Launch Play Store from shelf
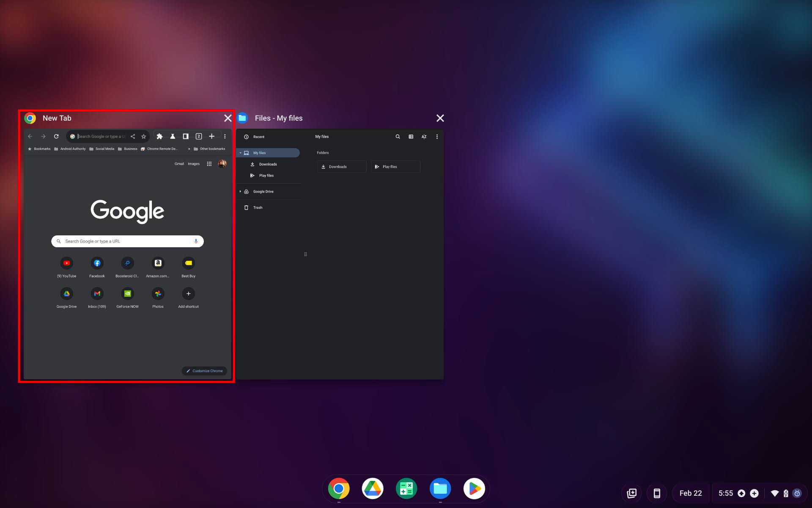812x508 pixels. pyautogui.click(x=474, y=489)
